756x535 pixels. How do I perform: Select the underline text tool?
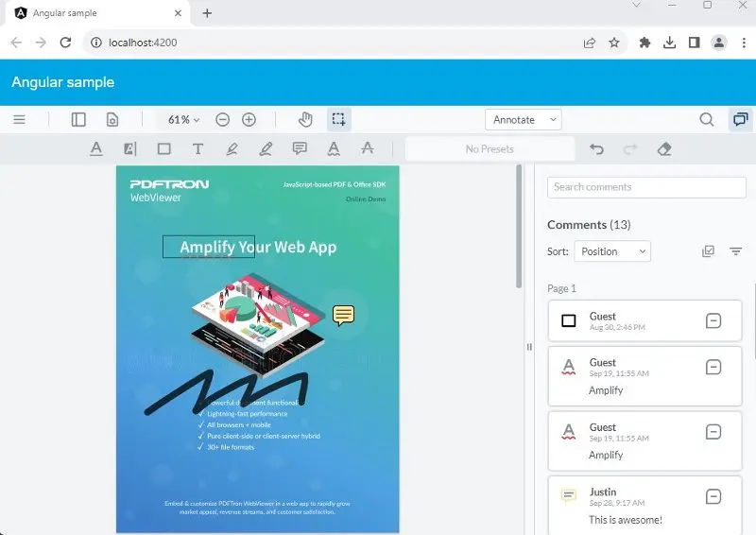(x=96, y=148)
